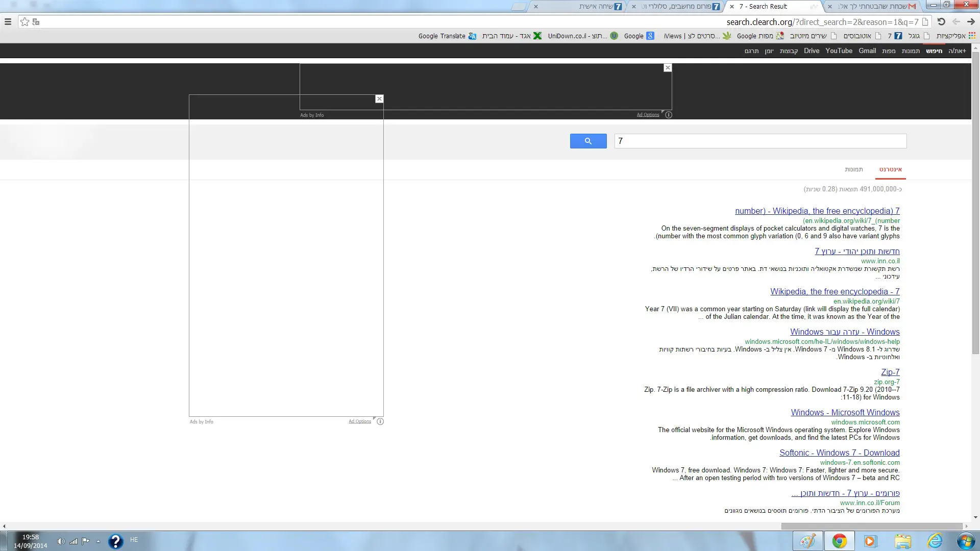Reload the page with refresh icon

click(x=941, y=22)
